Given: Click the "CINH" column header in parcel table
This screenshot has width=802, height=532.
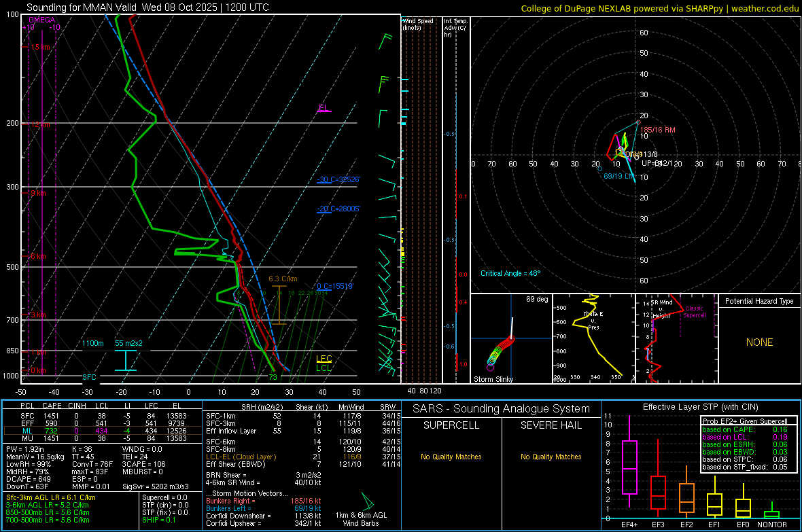Looking at the screenshot, I should 77,406.
